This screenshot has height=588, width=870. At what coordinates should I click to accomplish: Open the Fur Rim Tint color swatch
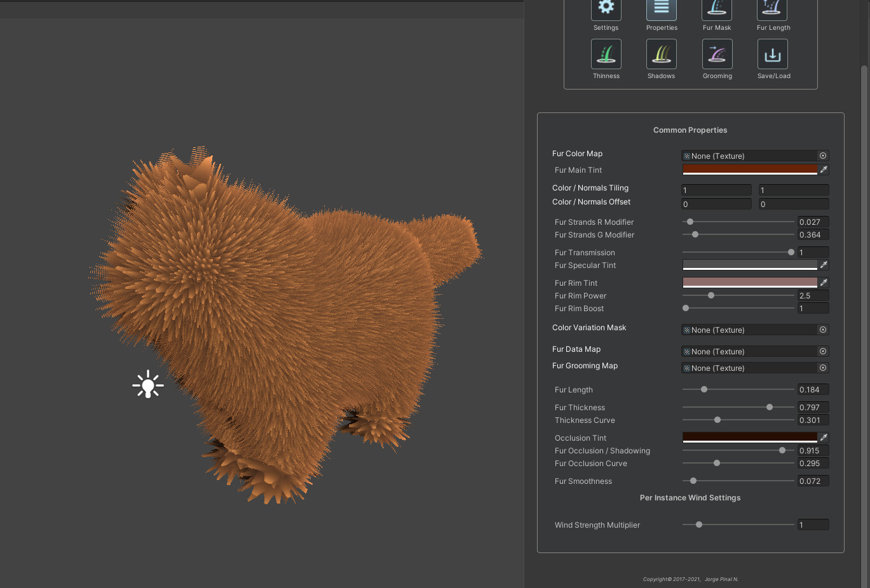(x=750, y=282)
